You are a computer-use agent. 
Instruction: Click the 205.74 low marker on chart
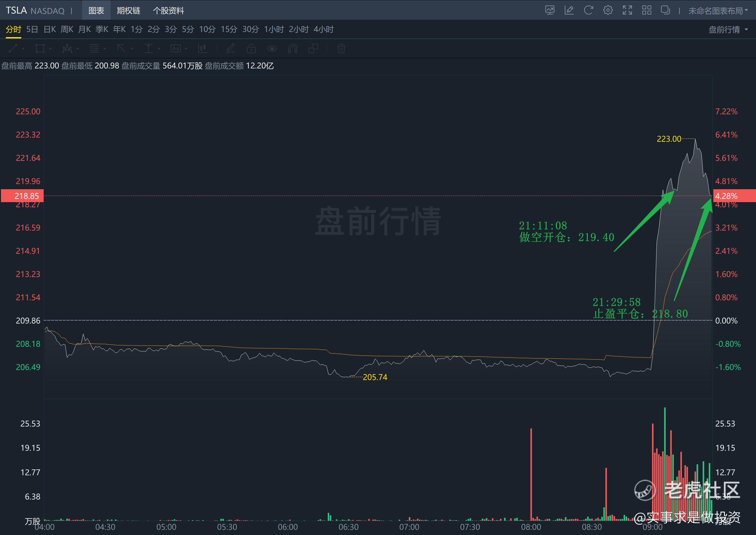coord(375,377)
